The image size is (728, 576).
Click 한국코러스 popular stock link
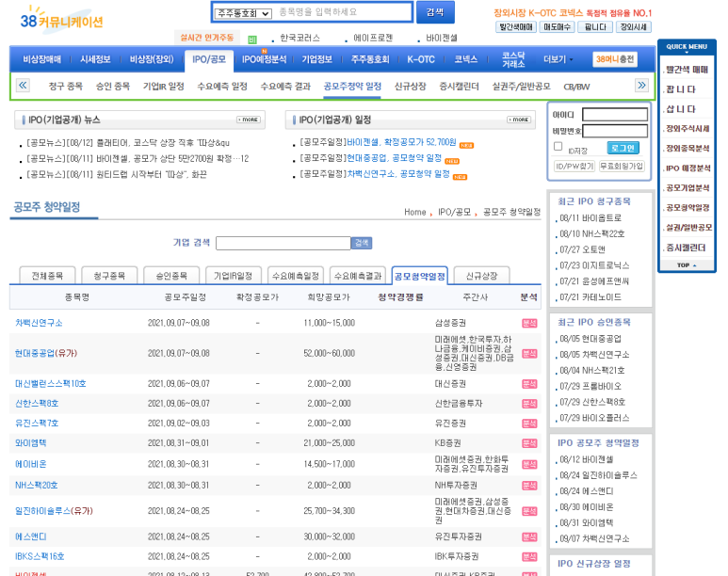pos(299,38)
